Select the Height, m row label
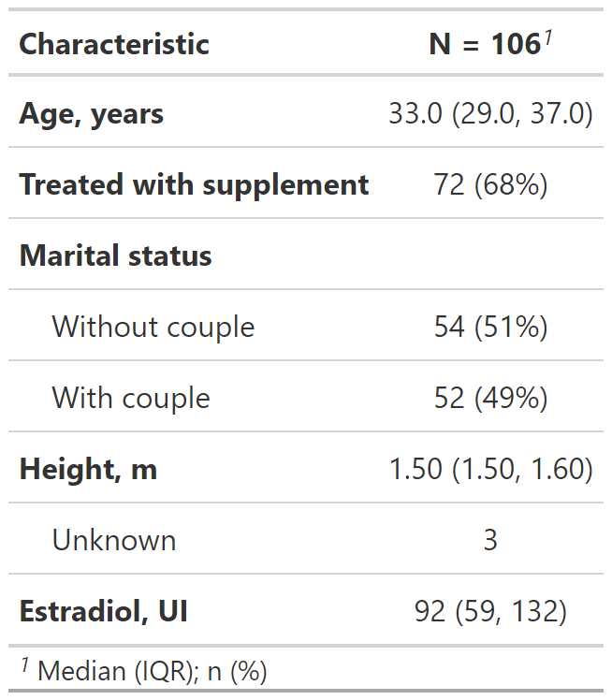 coord(88,469)
